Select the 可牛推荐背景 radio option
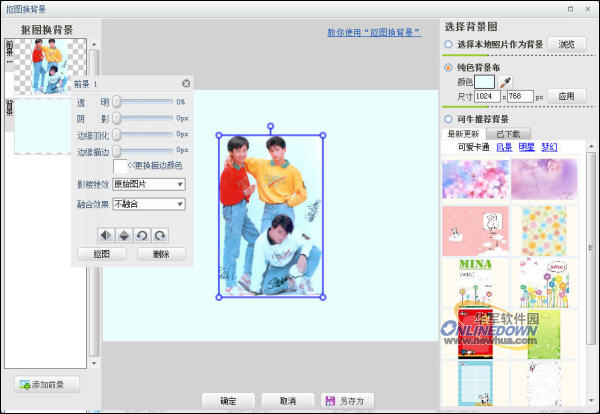Screen dimensions: 600x414 448,119
